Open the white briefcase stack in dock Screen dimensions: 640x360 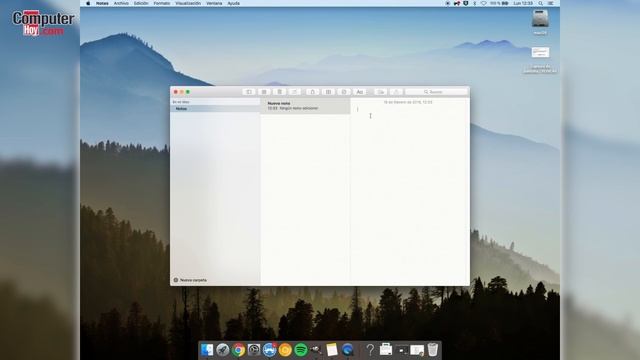[x=386, y=350]
